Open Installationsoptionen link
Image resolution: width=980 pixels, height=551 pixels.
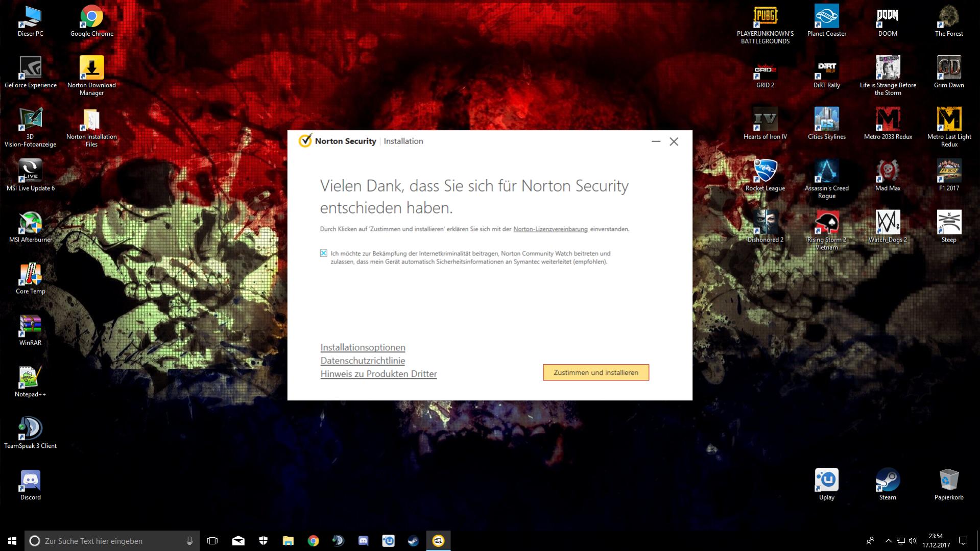363,347
